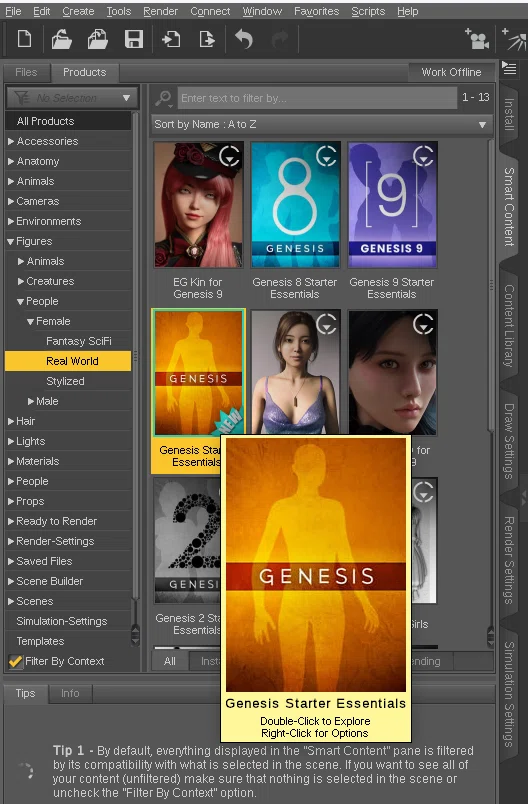Click download icon on Genesis 8 thumbnail
Viewport: 528px width, 804px height.
coord(326,155)
